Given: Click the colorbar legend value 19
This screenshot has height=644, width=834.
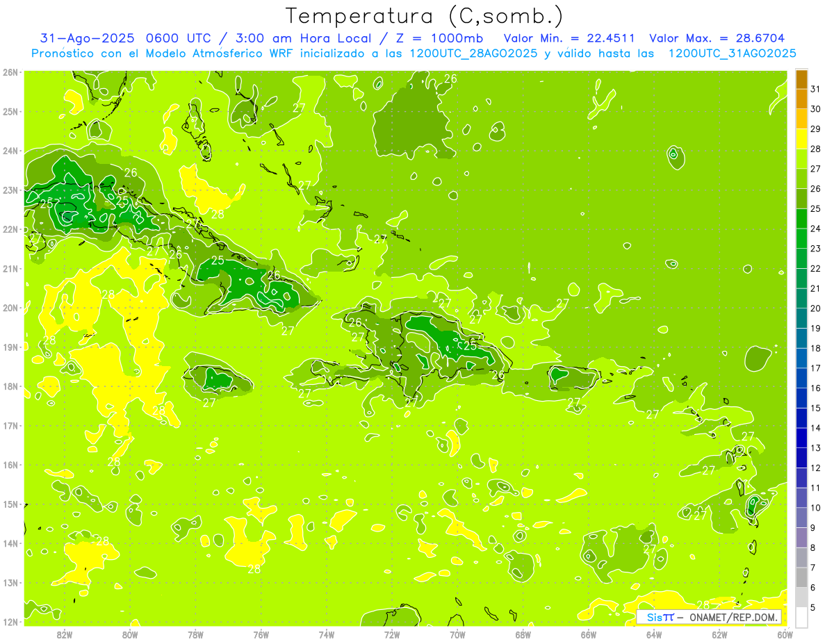Looking at the screenshot, I should pyautogui.click(x=816, y=328).
